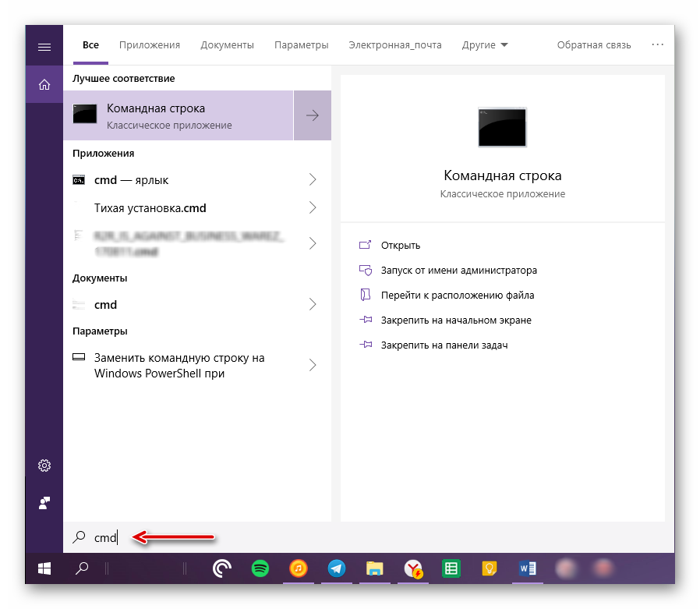Open Spotify from the taskbar
Image resolution: width=700 pixels, height=609 pixels.
coord(260,568)
